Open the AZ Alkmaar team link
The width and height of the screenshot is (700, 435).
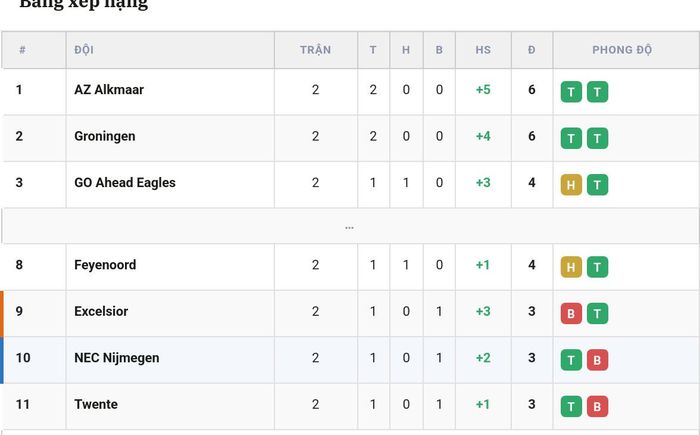point(109,90)
